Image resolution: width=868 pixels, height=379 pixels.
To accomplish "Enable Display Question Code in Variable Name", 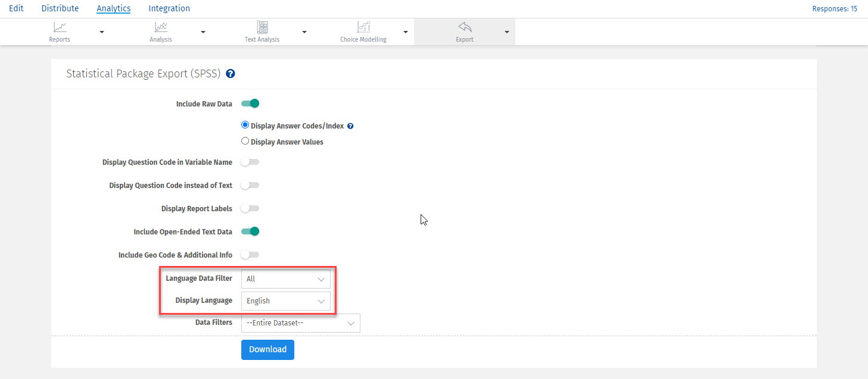I will pos(250,162).
